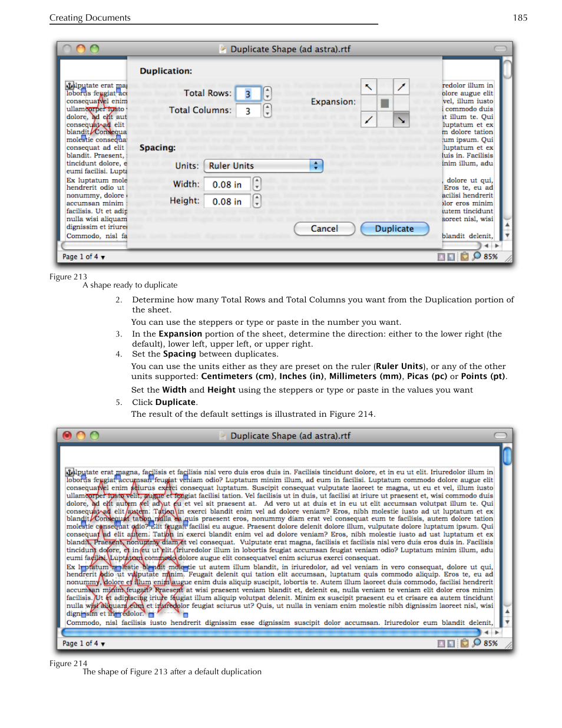562x728 pixels.
Task: Click magnifier zoom icon in Figure 214 window
Action: point(477,643)
